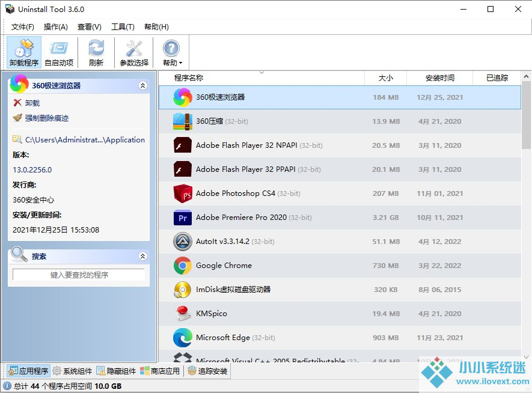Open the 查看(V) menu
Screen dimensions: 532x393
coord(89,27)
